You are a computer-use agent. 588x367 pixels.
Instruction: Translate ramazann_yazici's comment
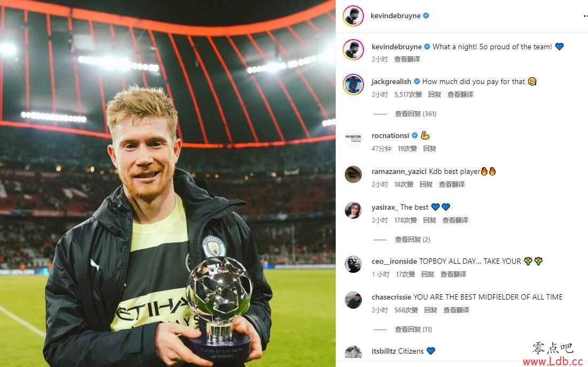[x=452, y=184]
